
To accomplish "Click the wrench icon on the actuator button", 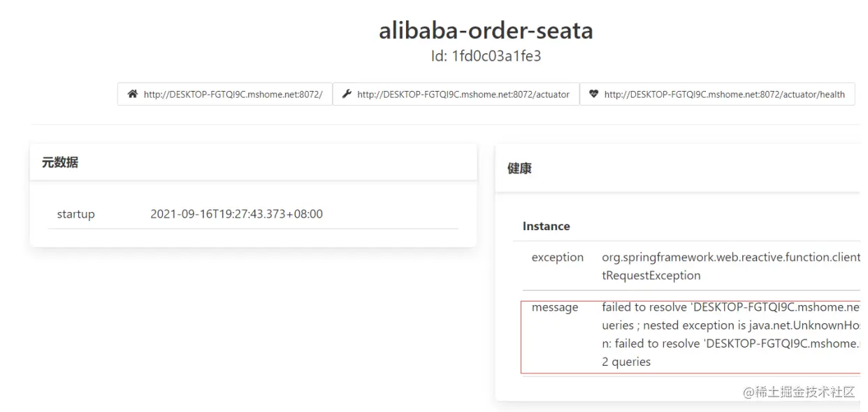I will click(347, 94).
